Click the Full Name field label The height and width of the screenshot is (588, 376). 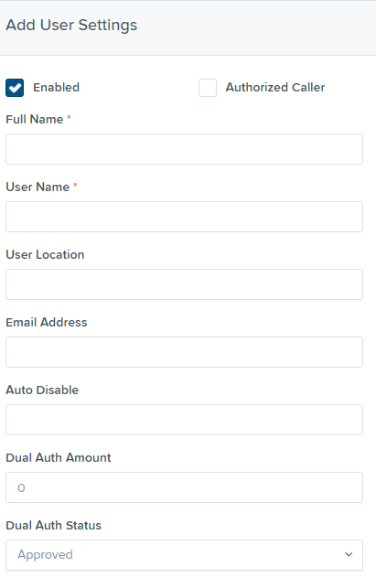pyautogui.click(x=35, y=119)
